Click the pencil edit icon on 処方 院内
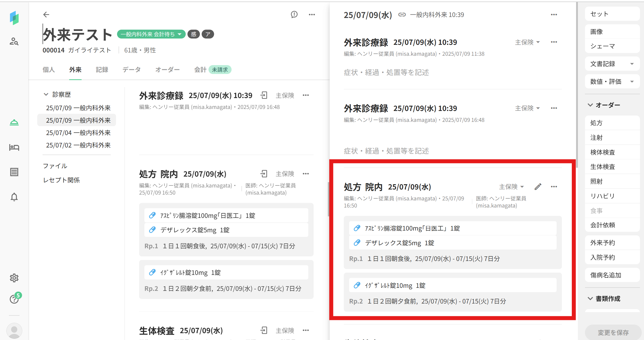The width and height of the screenshot is (644, 340). (x=538, y=187)
